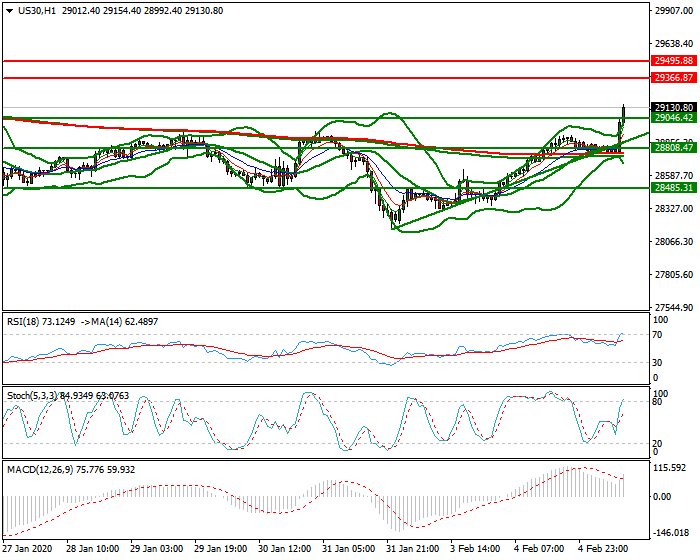Click the MACD 0.00 scale value
Screen dimensions: 700x560
[x=662, y=497]
